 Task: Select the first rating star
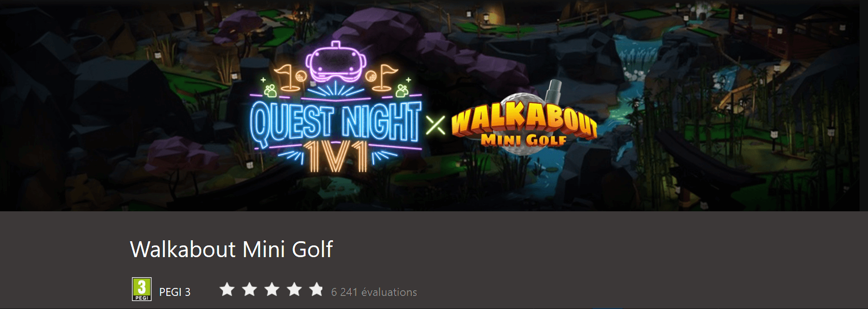(227, 289)
